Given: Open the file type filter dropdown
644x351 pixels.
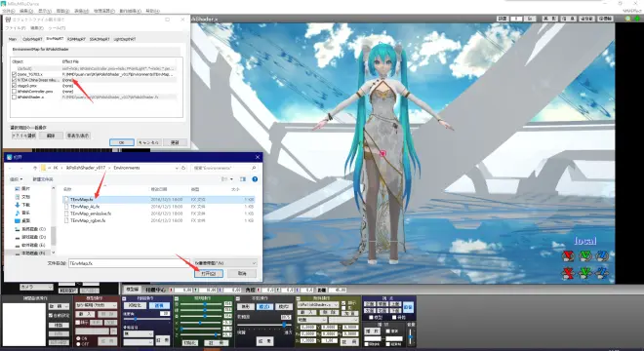Looking at the screenshot, I should point(225,262).
